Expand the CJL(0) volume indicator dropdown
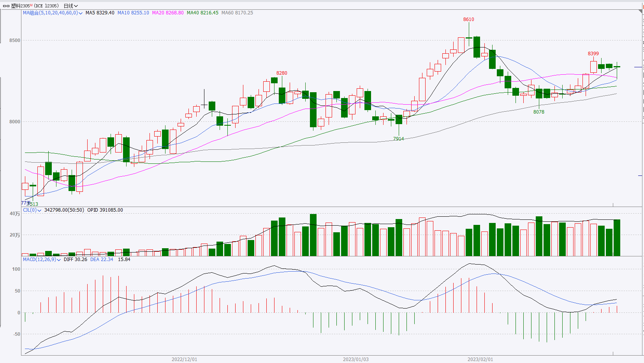This screenshot has height=363, width=644. (39, 210)
